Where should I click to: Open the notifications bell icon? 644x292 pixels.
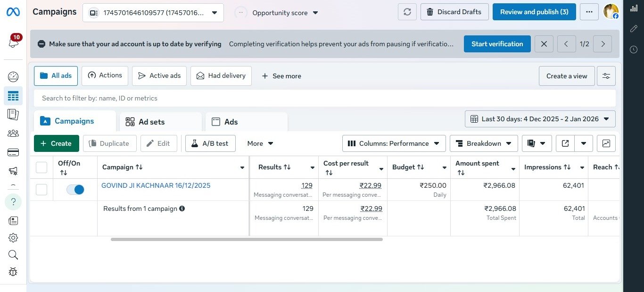pos(13,42)
